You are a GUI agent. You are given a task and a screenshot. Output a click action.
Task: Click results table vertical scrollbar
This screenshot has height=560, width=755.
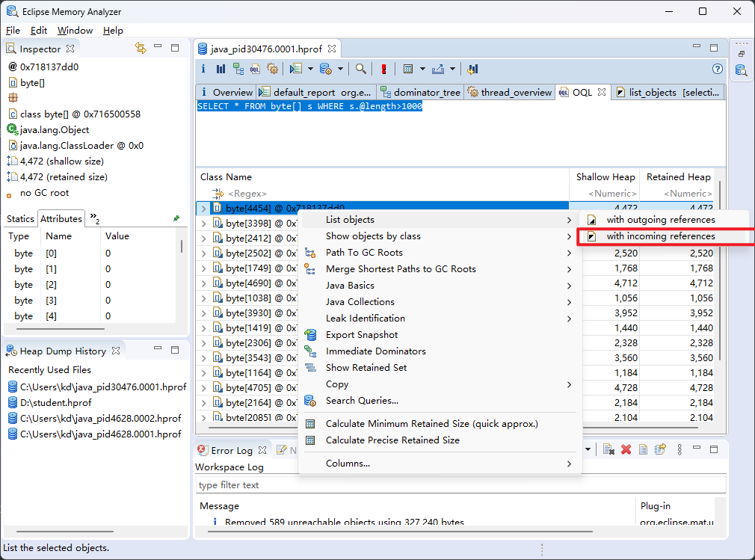[719, 270]
